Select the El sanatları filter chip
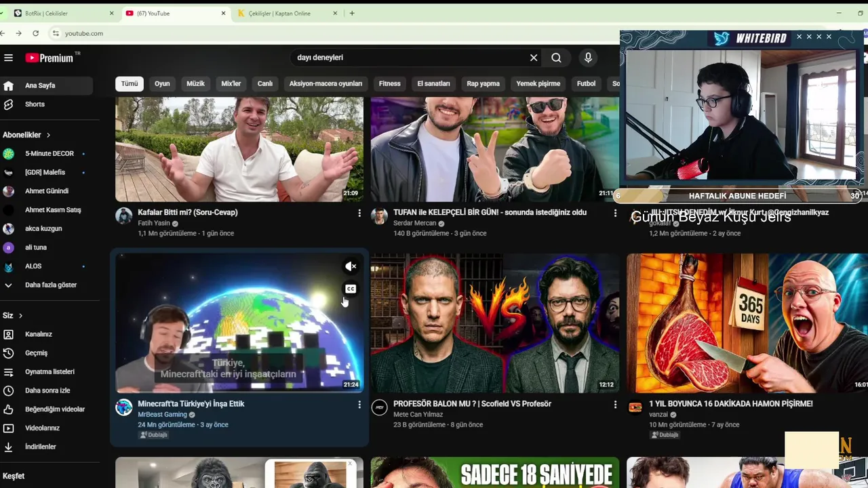 tap(433, 83)
